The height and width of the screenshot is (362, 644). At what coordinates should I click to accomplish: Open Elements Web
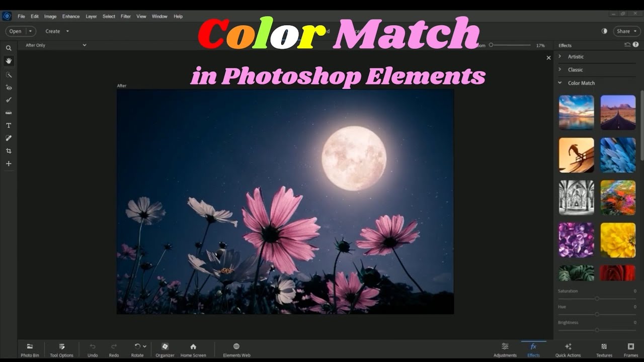point(236,349)
